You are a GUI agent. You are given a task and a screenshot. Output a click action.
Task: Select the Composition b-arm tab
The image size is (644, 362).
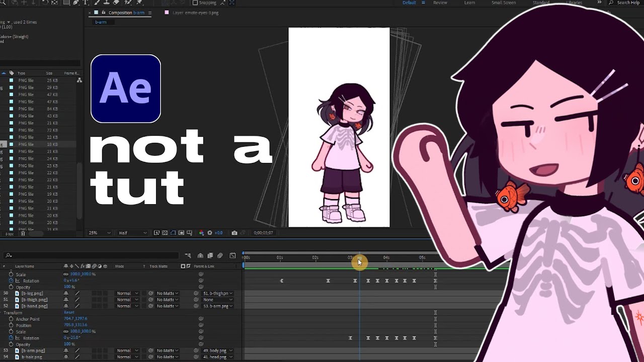coord(126,13)
